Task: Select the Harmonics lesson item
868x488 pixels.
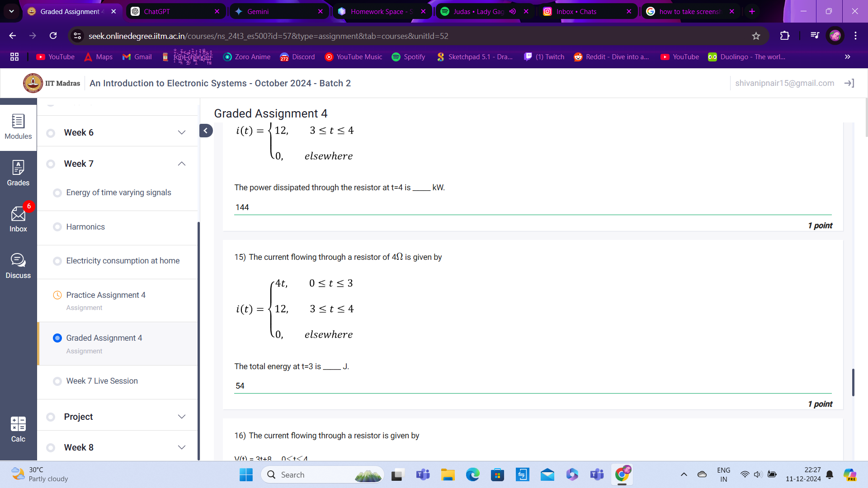Action: coord(85,226)
